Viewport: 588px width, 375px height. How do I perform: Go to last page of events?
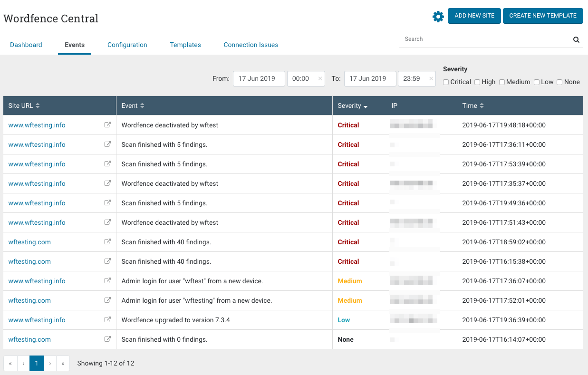coord(63,364)
